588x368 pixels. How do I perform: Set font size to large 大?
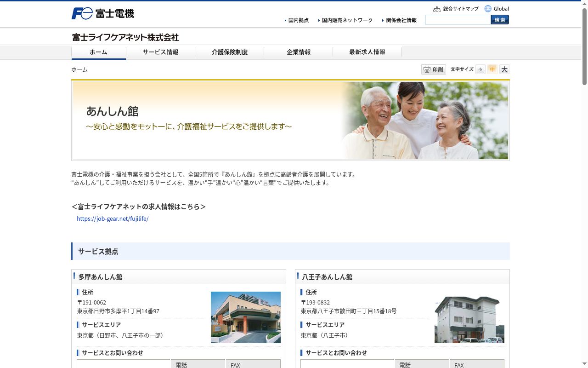(504, 69)
